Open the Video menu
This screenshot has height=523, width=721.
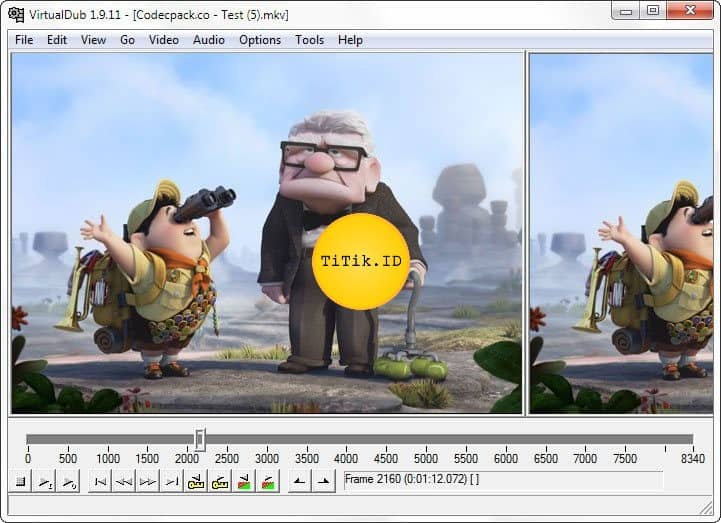164,40
